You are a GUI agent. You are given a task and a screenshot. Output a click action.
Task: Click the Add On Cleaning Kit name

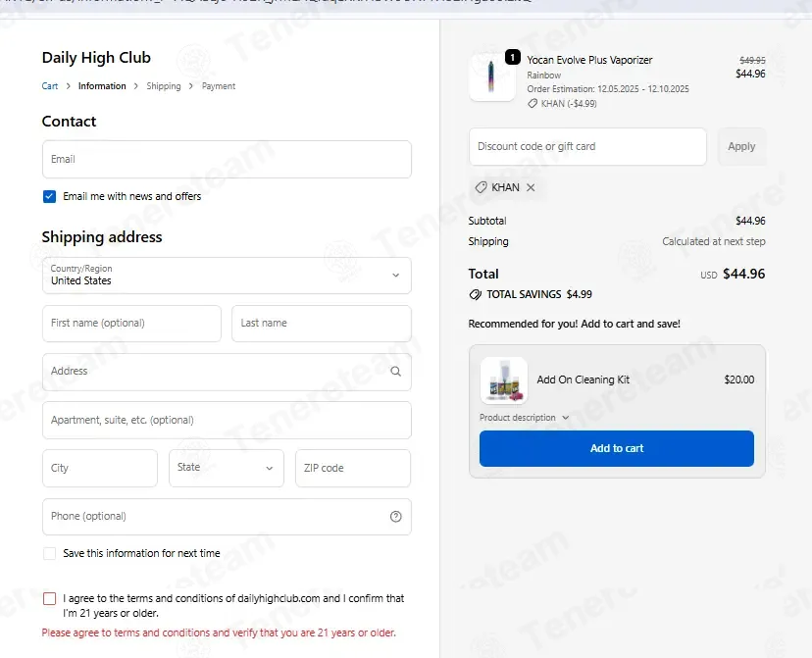click(584, 380)
